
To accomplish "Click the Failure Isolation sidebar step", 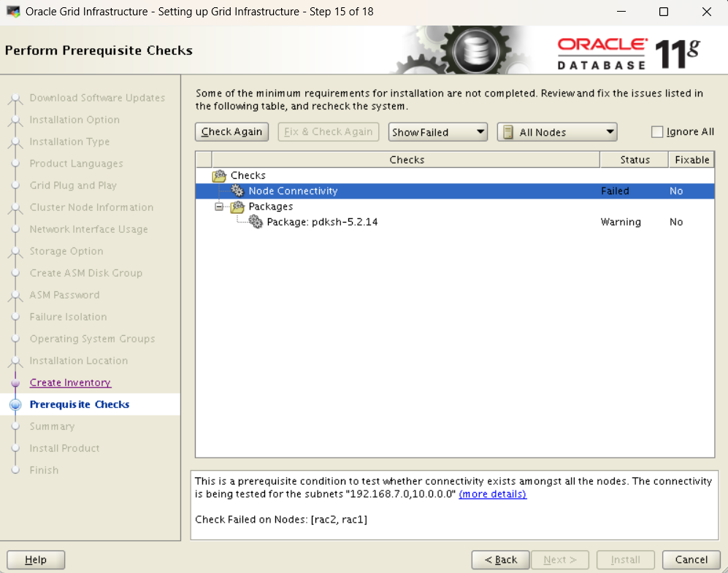I will (68, 317).
